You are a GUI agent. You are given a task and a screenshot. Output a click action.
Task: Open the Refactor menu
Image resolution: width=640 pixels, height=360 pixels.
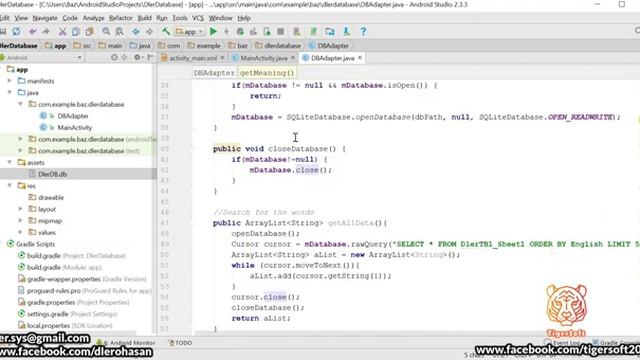121,18
